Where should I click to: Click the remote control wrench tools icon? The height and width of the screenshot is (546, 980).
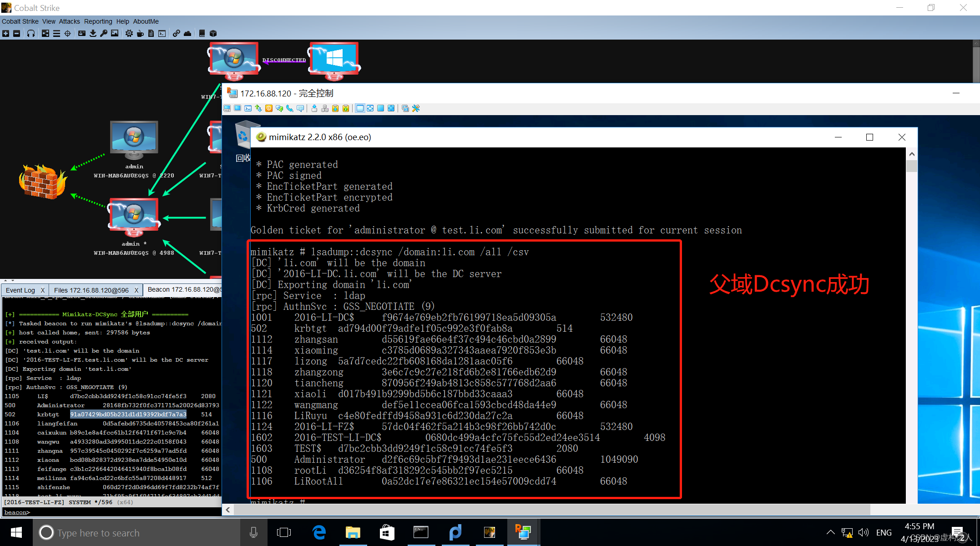pyautogui.click(x=416, y=108)
